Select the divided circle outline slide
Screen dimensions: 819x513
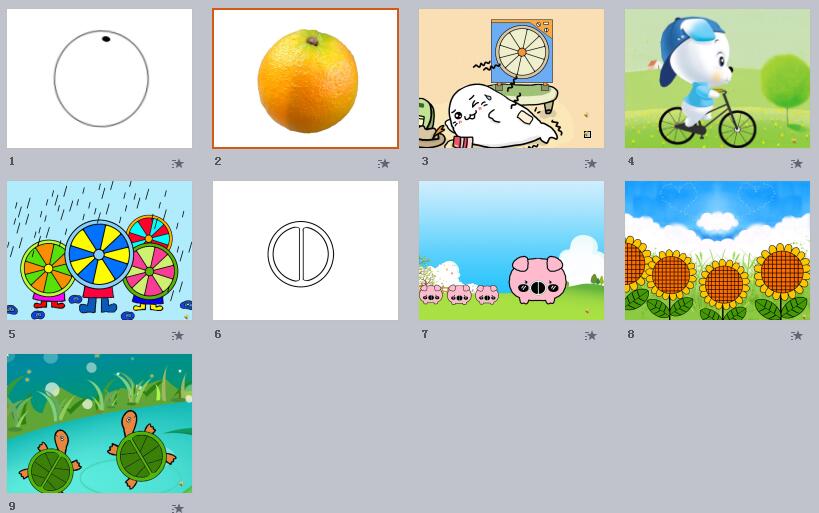(x=306, y=251)
